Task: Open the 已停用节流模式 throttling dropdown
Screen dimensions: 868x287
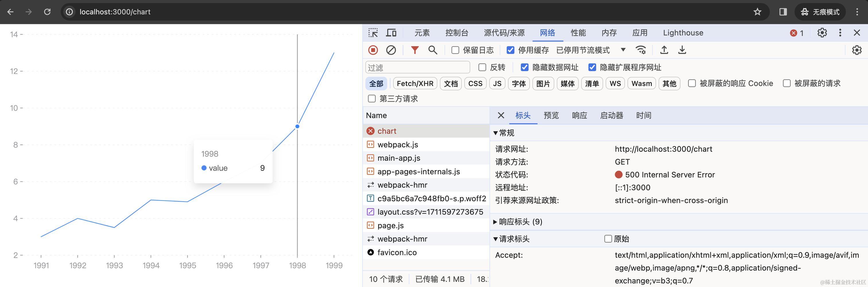Action: 591,50
